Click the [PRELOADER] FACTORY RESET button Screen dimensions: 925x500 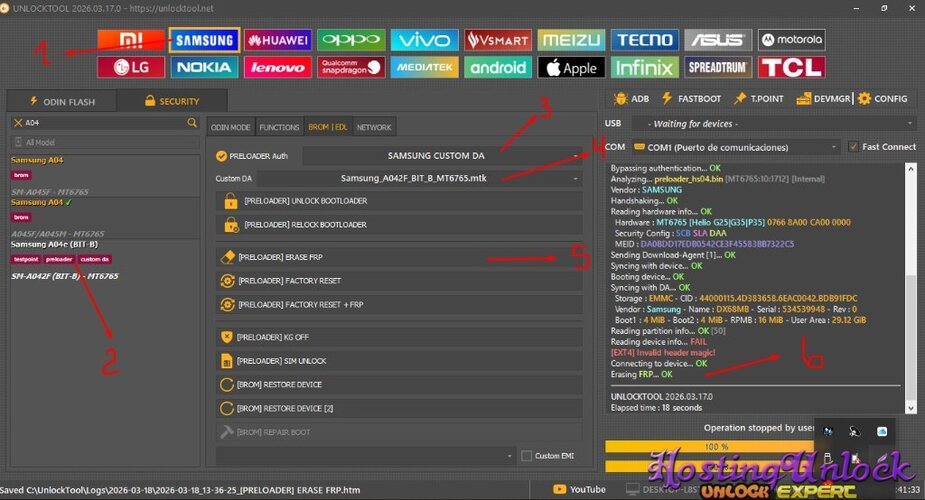click(x=399, y=281)
